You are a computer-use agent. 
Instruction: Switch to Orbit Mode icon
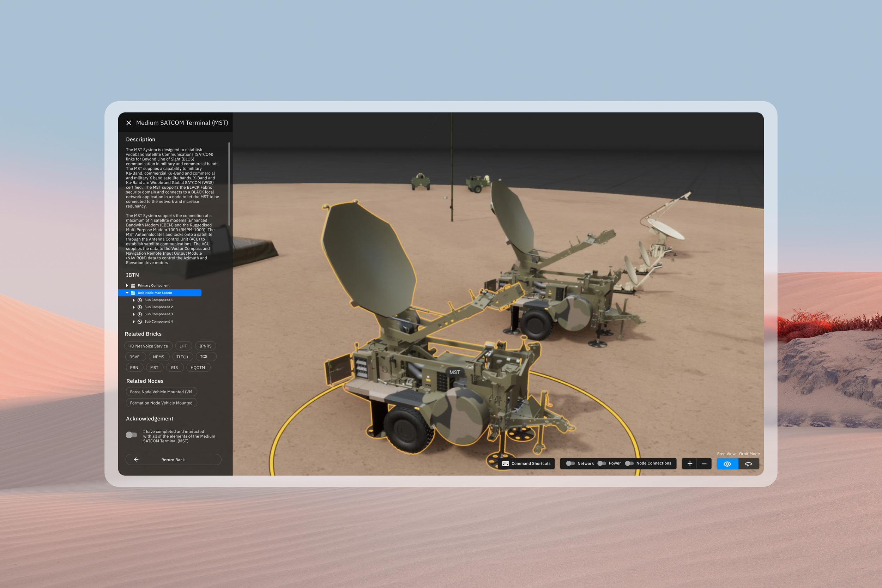coord(749,464)
